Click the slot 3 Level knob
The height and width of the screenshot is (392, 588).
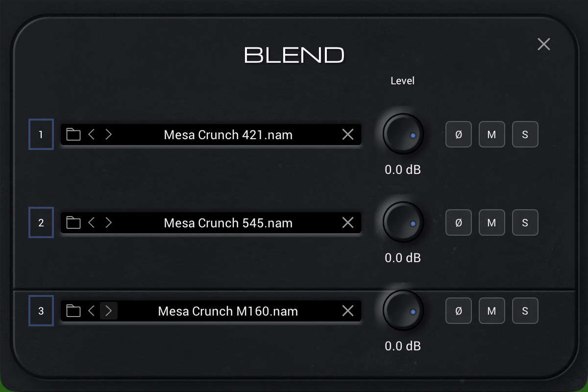click(403, 311)
